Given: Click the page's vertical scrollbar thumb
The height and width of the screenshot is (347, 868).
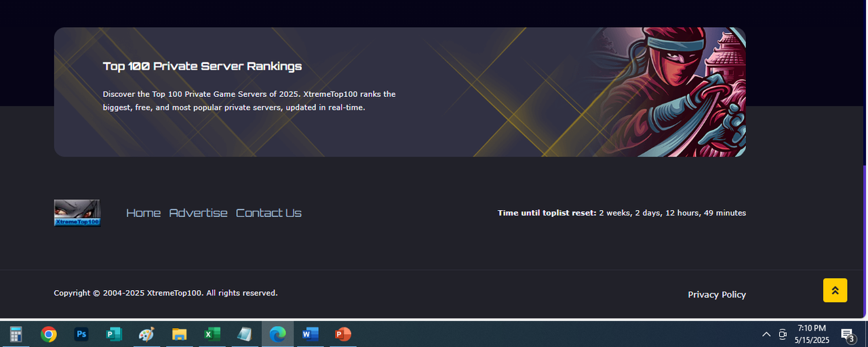Looking at the screenshot, I should click(x=865, y=241).
